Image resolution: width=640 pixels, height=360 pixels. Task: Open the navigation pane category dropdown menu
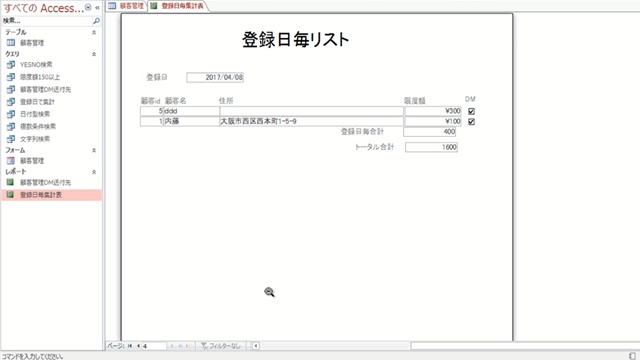tap(88, 7)
